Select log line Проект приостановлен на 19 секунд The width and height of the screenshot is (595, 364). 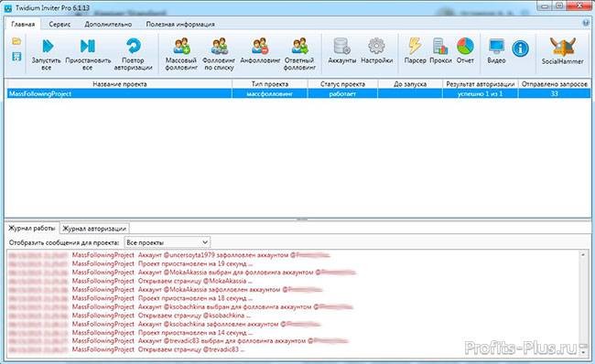130,263
